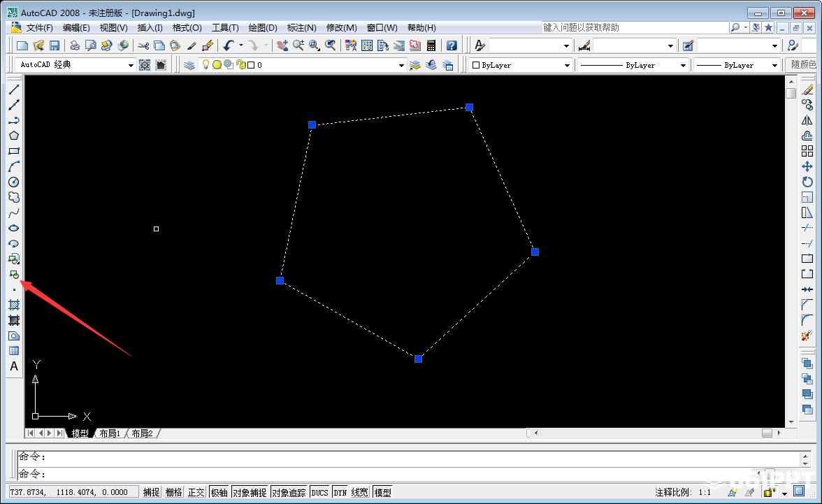Select the Line draw tool
The image size is (822, 504).
tap(14, 89)
